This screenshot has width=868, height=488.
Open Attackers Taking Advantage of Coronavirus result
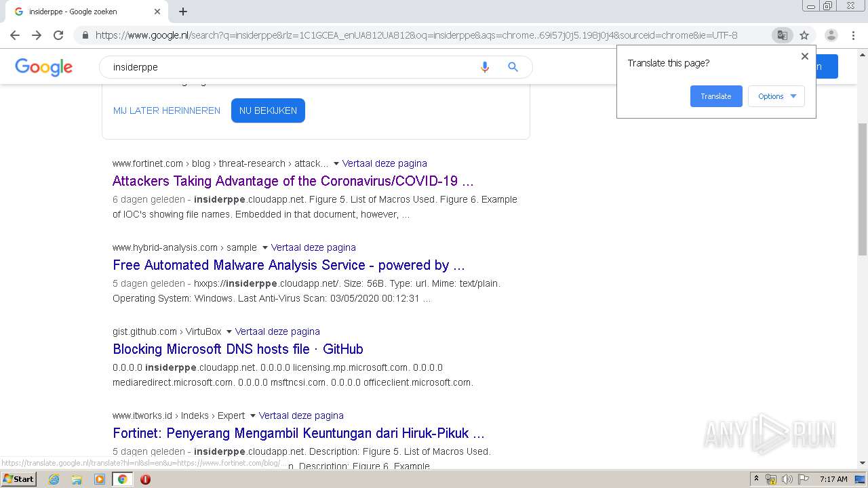pos(293,181)
